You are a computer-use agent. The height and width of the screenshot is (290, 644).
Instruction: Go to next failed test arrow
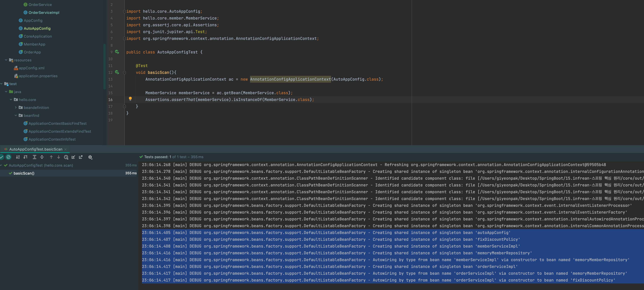tap(59, 157)
